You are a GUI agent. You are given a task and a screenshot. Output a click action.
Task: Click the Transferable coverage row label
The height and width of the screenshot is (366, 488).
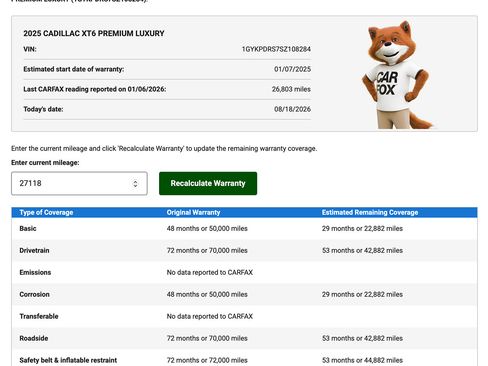(39, 316)
